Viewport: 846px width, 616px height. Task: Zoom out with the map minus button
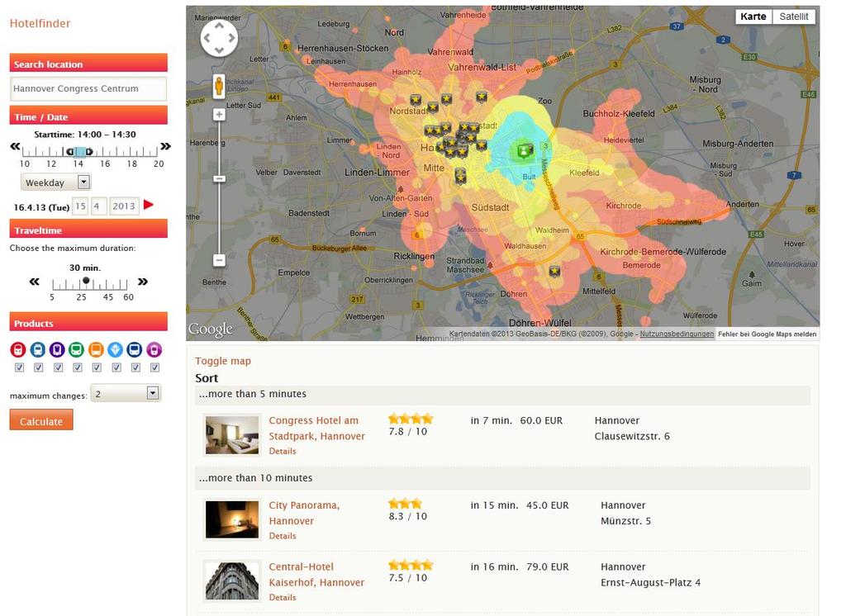click(x=219, y=260)
